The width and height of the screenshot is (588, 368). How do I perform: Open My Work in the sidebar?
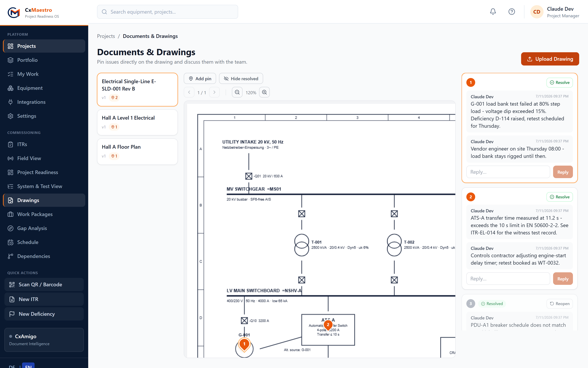coord(44,74)
